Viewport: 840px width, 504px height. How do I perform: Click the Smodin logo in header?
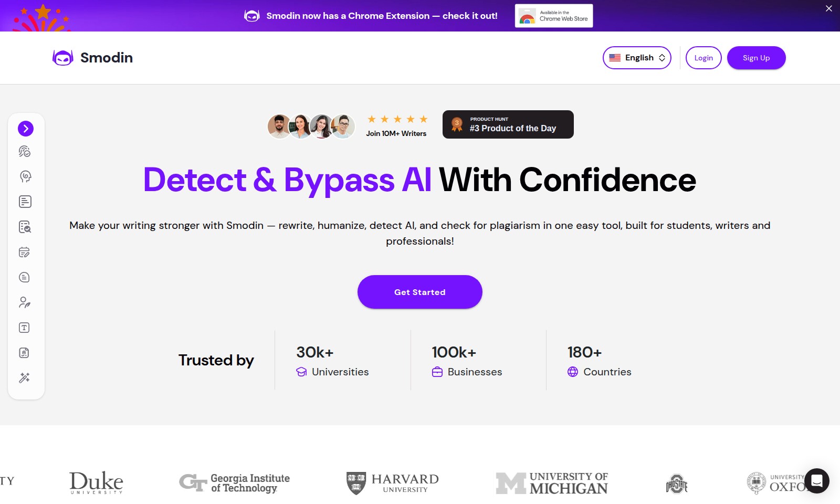(92, 58)
